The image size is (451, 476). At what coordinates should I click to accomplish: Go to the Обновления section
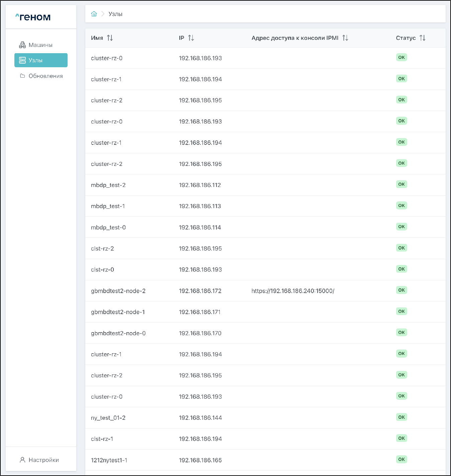46,76
